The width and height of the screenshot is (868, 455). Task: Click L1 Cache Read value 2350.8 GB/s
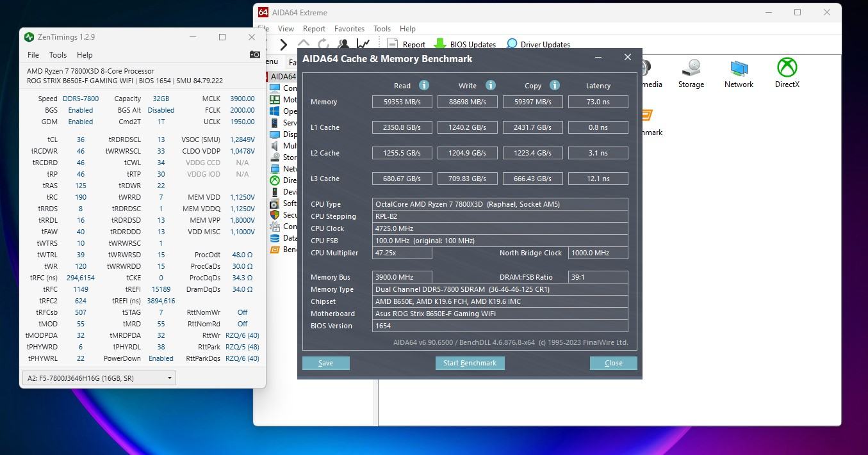pos(402,127)
